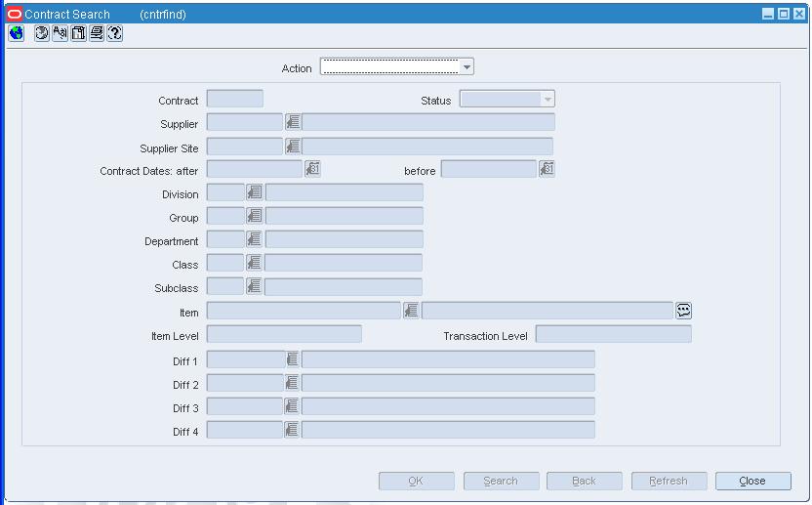Click the Back button
Screen dimensions: 812x505
click(585, 481)
